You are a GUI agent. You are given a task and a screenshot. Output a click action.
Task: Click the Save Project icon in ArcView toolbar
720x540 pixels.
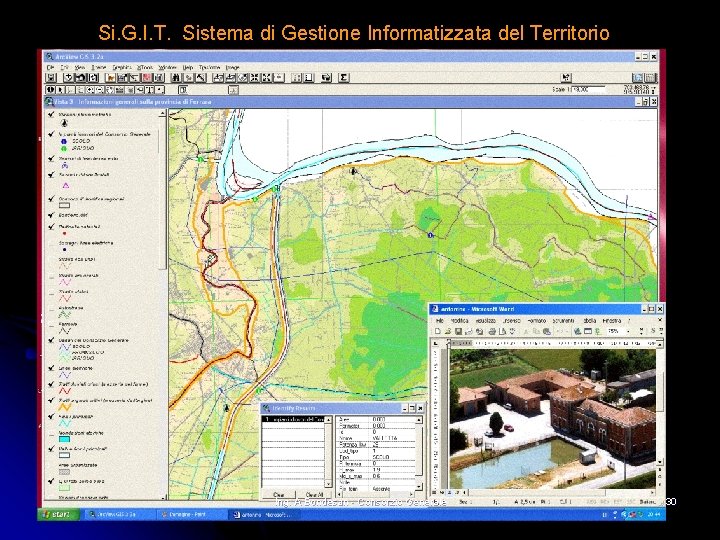click(51, 78)
